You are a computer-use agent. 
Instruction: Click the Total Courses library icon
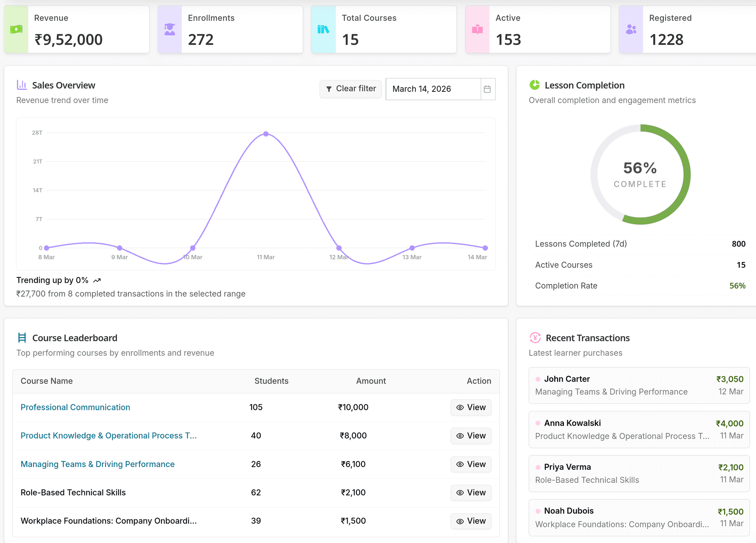[x=323, y=29]
